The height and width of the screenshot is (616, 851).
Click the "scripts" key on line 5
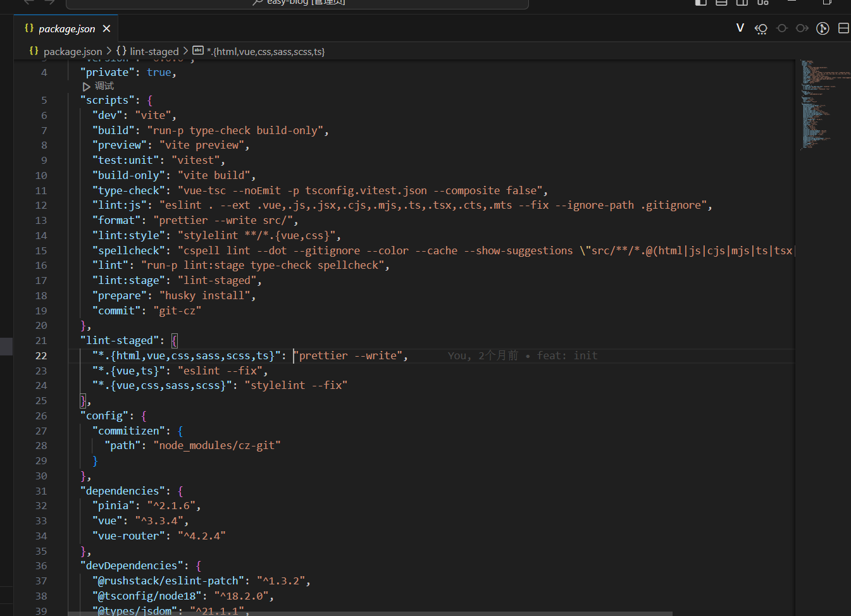pyautogui.click(x=107, y=100)
